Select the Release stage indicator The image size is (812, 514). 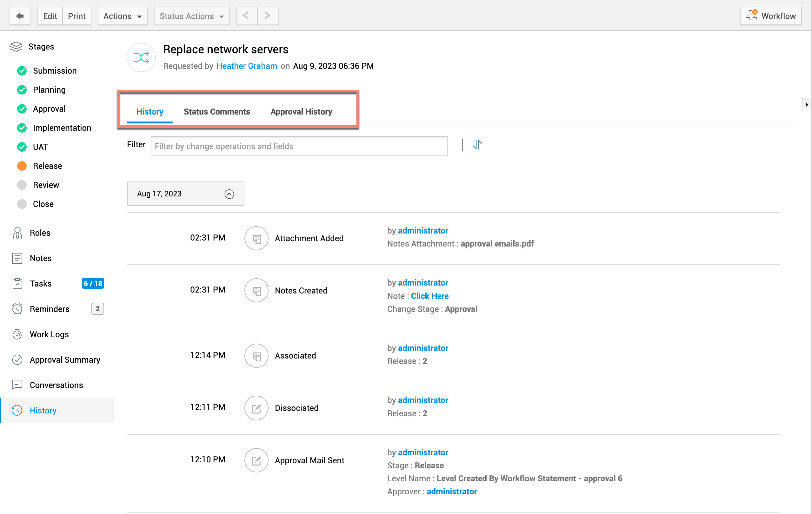pos(22,166)
